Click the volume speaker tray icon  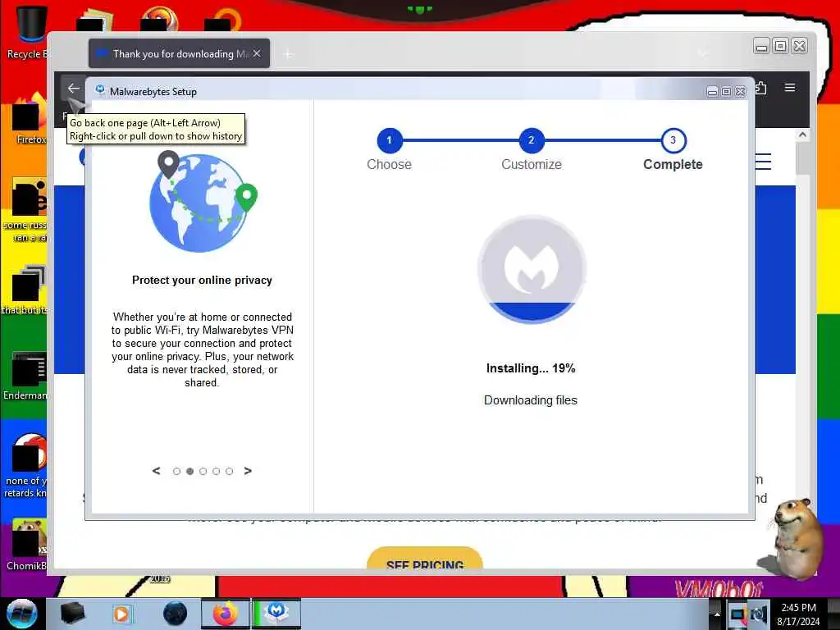click(x=759, y=614)
